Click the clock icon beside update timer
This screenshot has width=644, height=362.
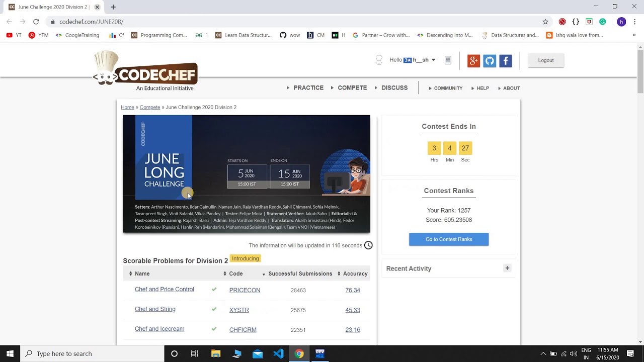tap(368, 245)
